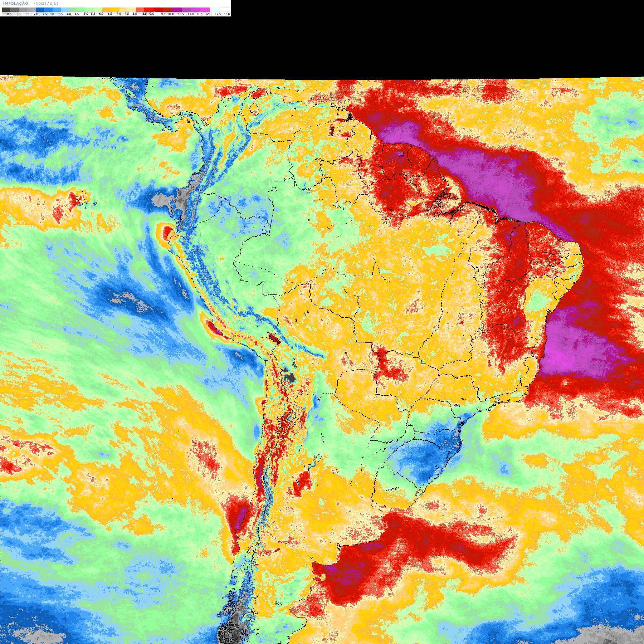Click the 2.0 legend value
Image resolution: width=644 pixels, height=644 pixels.
click(36, 14)
